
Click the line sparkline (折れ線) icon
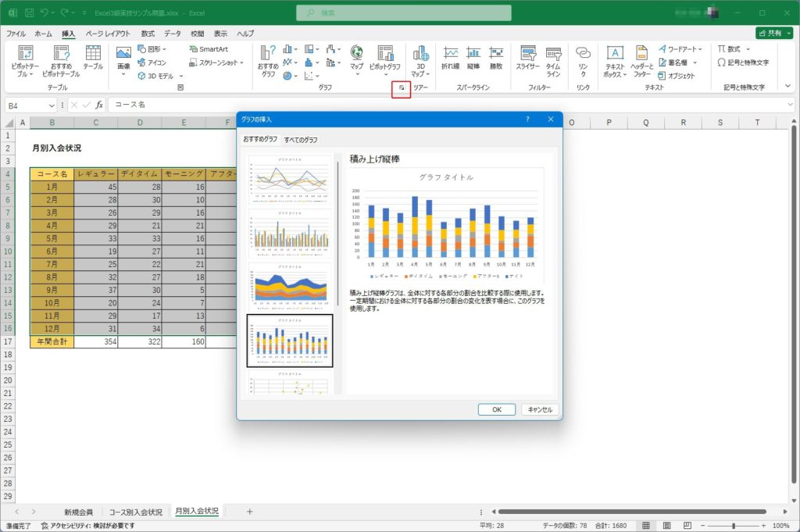tap(450, 58)
